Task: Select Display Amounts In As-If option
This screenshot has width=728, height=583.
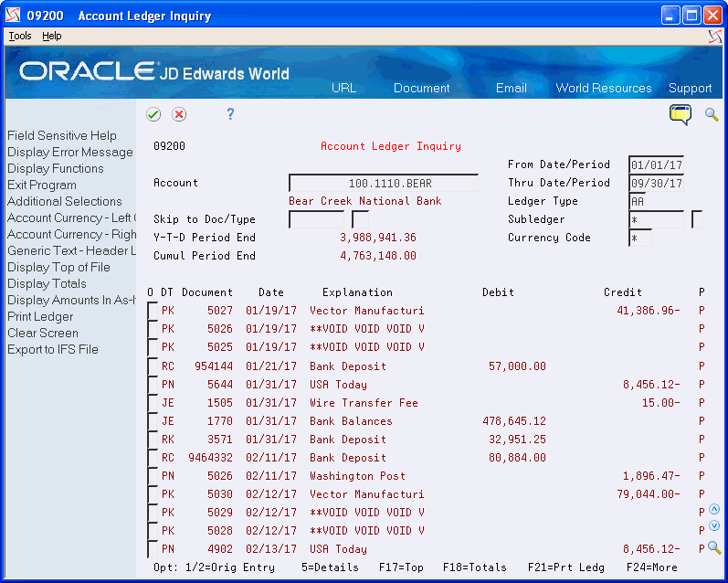Action: (x=71, y=300)
